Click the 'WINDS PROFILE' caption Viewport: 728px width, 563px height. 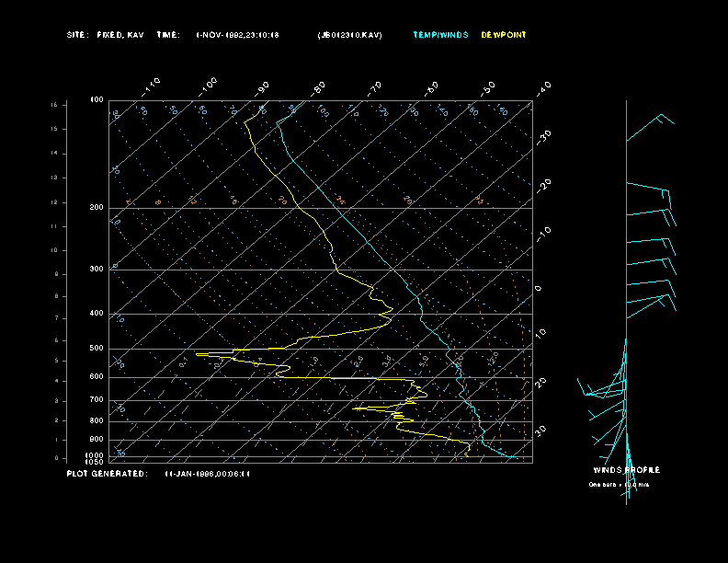[627, 470]
